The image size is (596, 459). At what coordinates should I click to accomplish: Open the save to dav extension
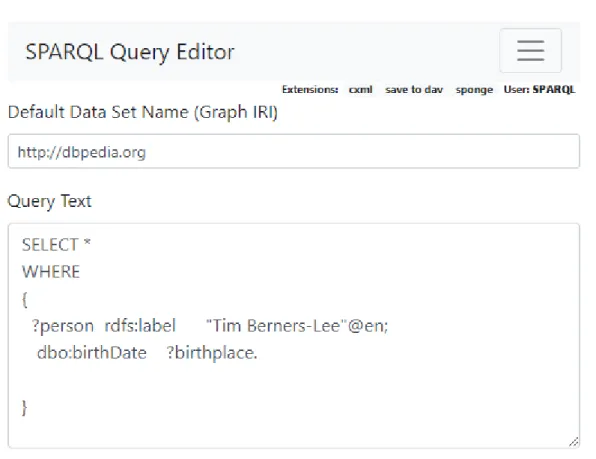[414, 90]
